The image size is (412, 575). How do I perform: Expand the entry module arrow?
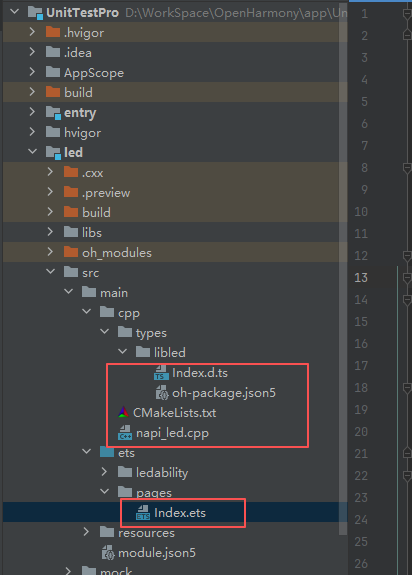[x=32, y=112]
